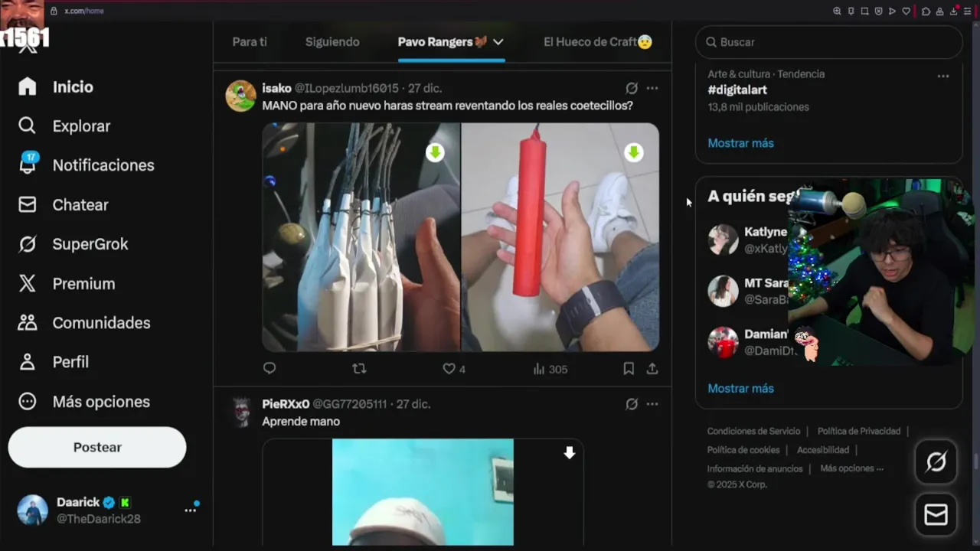Open Accesibilidad footer link
980x551 pixels.
(823, 450)
